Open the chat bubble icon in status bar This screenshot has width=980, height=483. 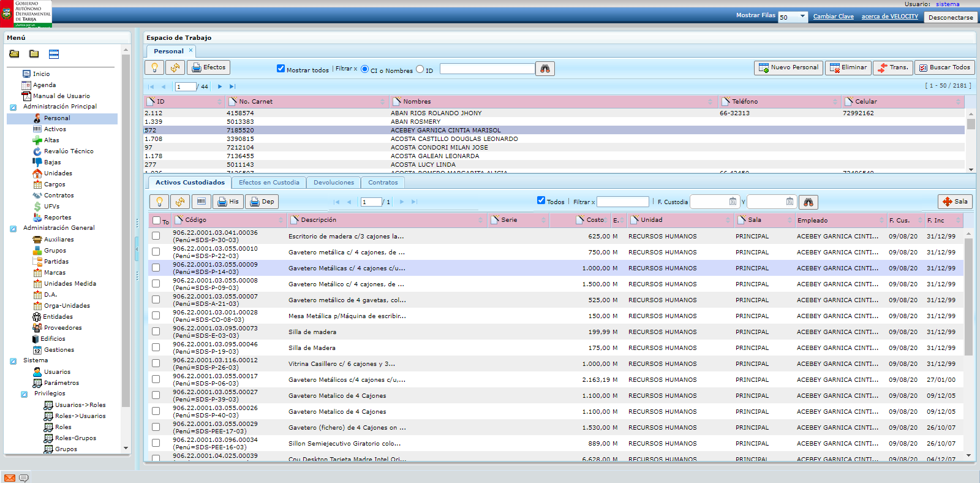pyautogui.click(x=24, y=477)
